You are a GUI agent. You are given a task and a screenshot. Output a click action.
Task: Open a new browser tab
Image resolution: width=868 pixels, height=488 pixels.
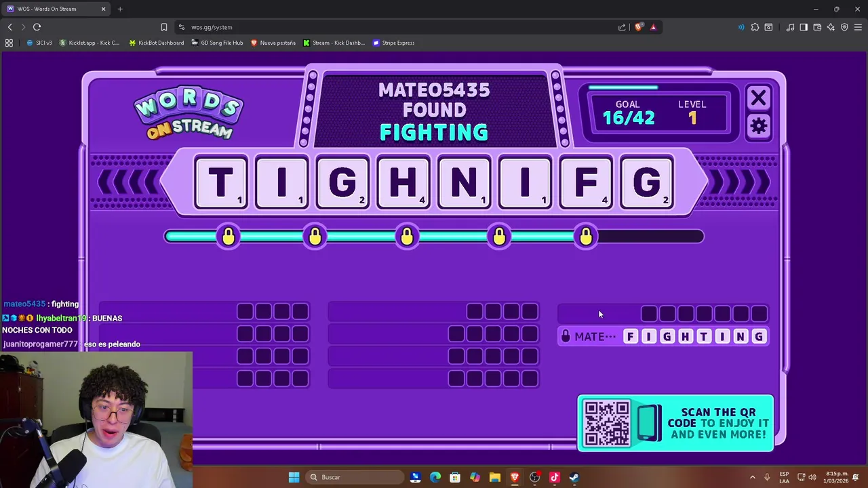(x=120, y=9)
